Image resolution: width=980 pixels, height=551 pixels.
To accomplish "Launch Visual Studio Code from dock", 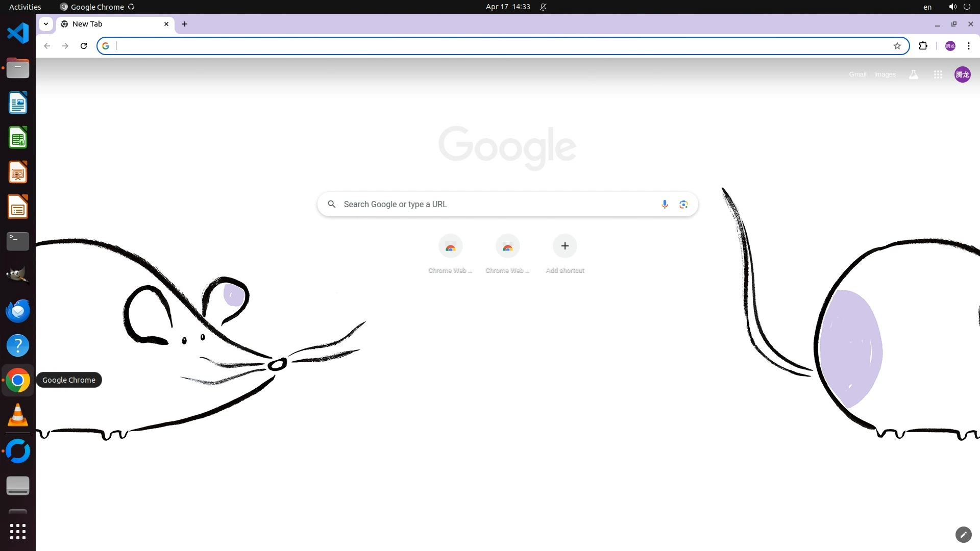I will 18,34.
